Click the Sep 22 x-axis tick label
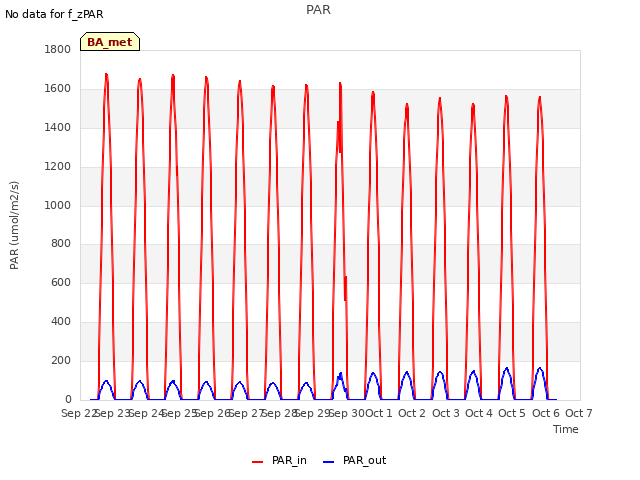The height and width of the screenshot is (480, 640). (x=78, y=413)
